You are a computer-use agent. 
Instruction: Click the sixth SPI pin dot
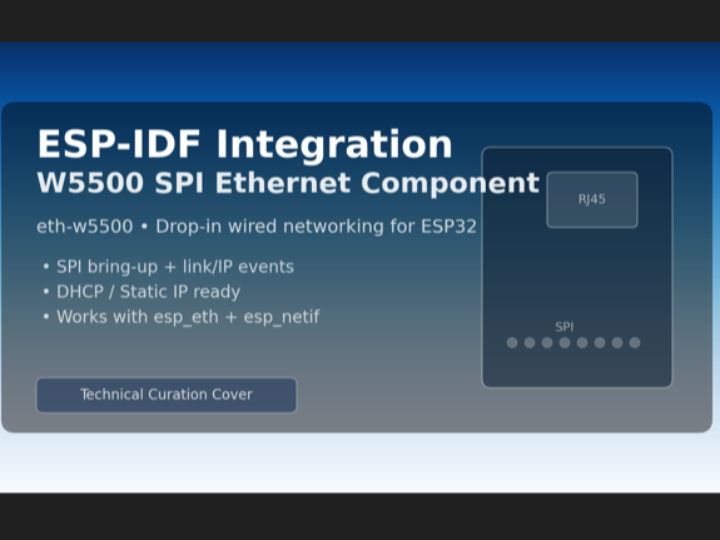tap(600, 343)
